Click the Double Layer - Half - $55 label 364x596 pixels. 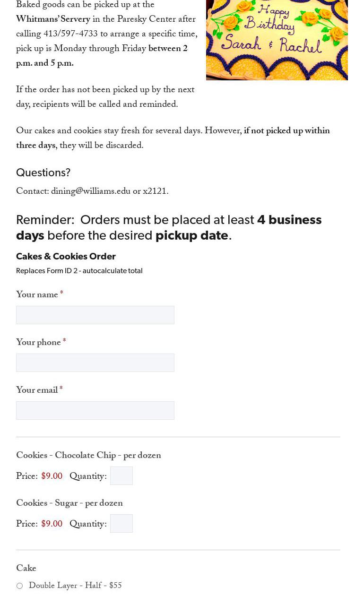click(75, 586)
